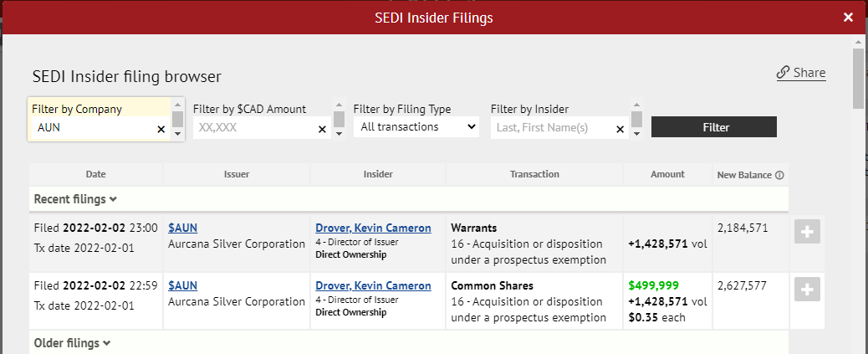This screenshot has height=354, width=868.
Task: Open $AUN issuer link in Warrants row
Action: [x=183, y=228]
